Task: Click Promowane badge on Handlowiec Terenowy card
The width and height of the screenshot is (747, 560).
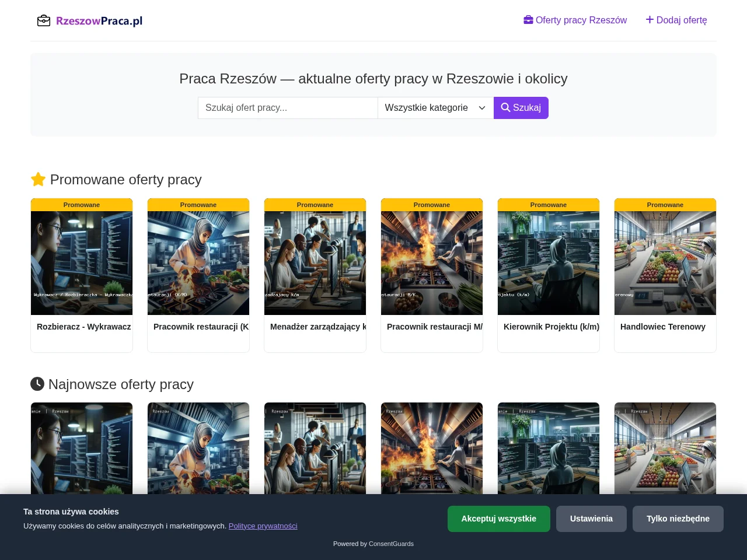Action: click(x=665, y=205)
